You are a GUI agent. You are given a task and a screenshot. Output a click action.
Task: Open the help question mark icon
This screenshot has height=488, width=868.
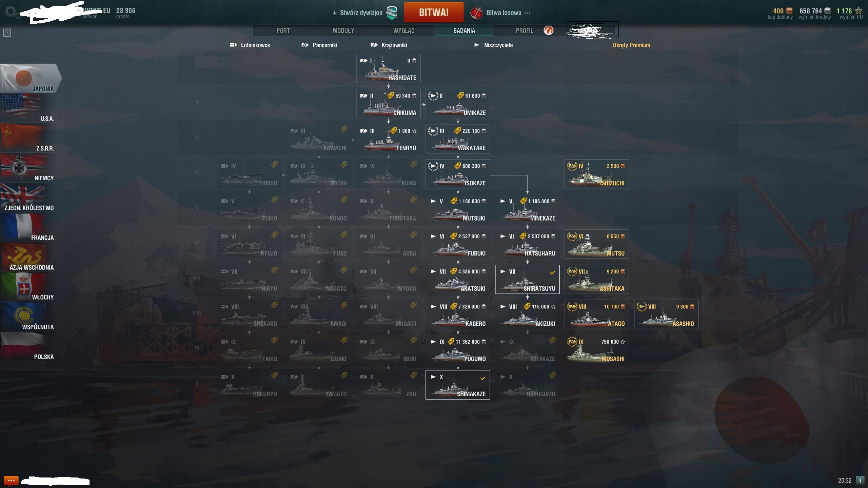tap(7, 33)
